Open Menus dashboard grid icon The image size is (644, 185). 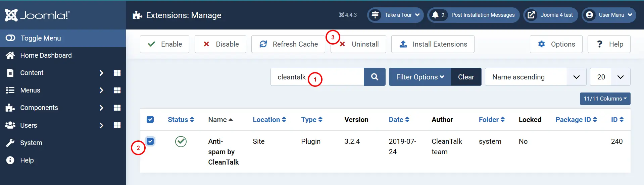[117, 90]
